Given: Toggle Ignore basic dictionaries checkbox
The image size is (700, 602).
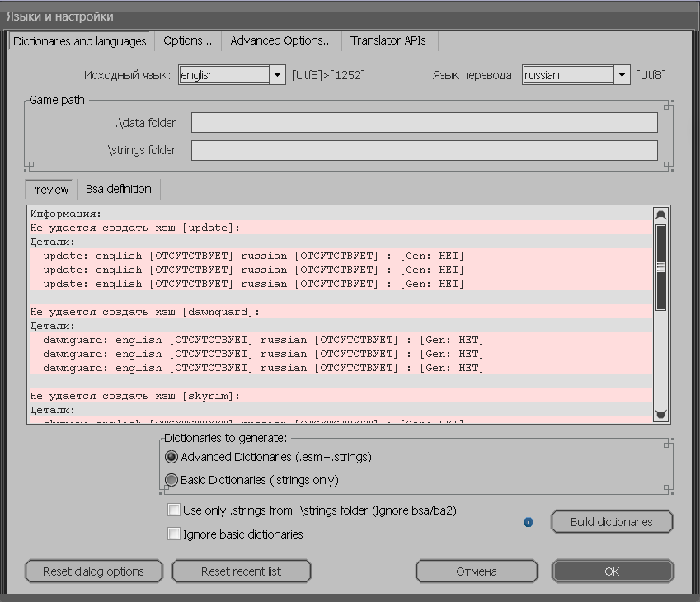Looking at the screenshot, I should click(x=174, y=534).
